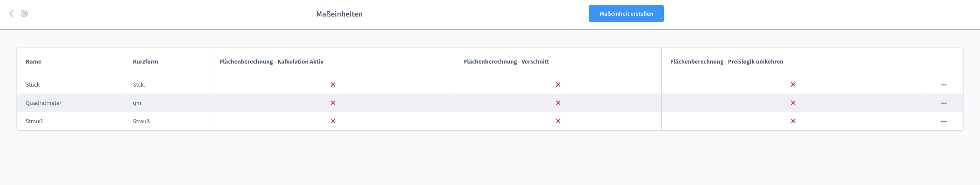Click the 'qm' Kurzform cell
The width and height of the screenshot is (980, 185).
tap(137, 103)
